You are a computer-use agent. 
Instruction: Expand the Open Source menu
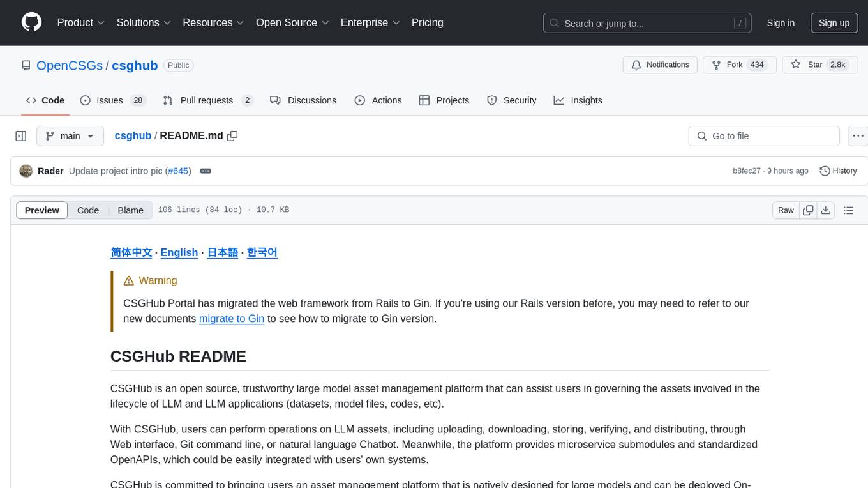(292, 22)
